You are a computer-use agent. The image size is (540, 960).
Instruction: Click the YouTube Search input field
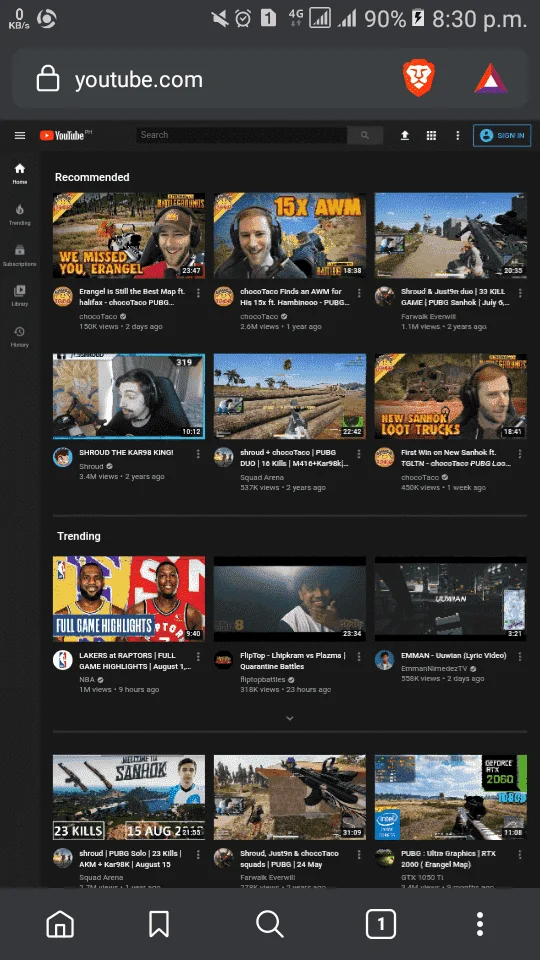(241, 135)
